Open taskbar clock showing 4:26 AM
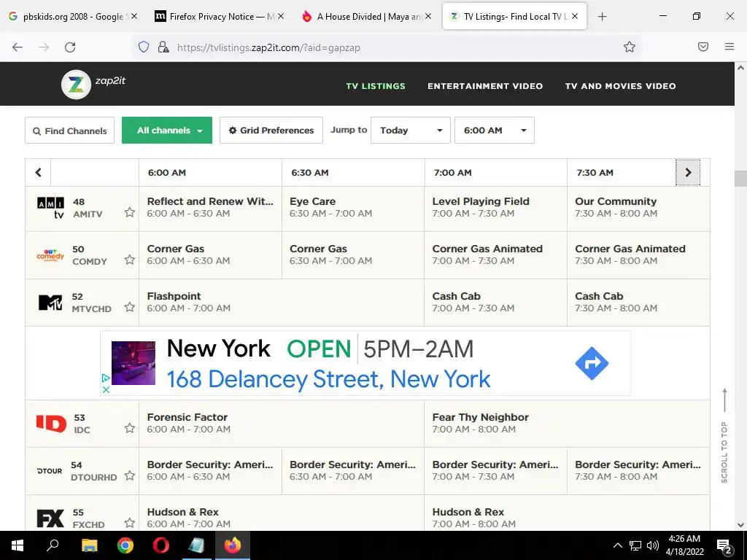 click(684, 545)
